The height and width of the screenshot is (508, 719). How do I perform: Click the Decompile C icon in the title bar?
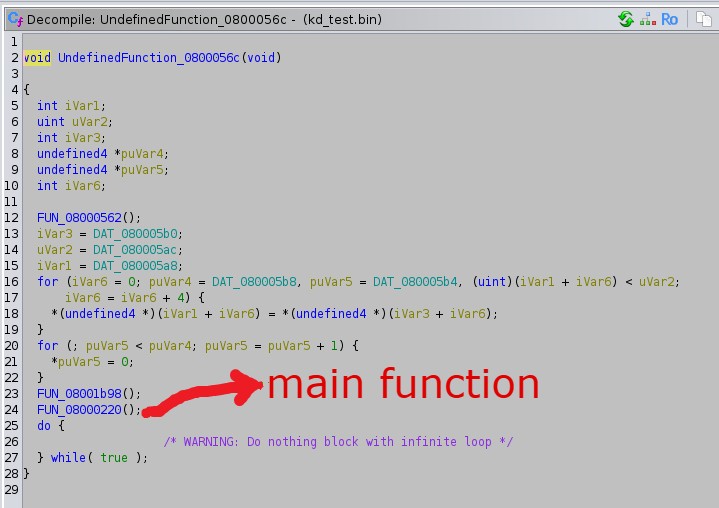coord(15,19)
